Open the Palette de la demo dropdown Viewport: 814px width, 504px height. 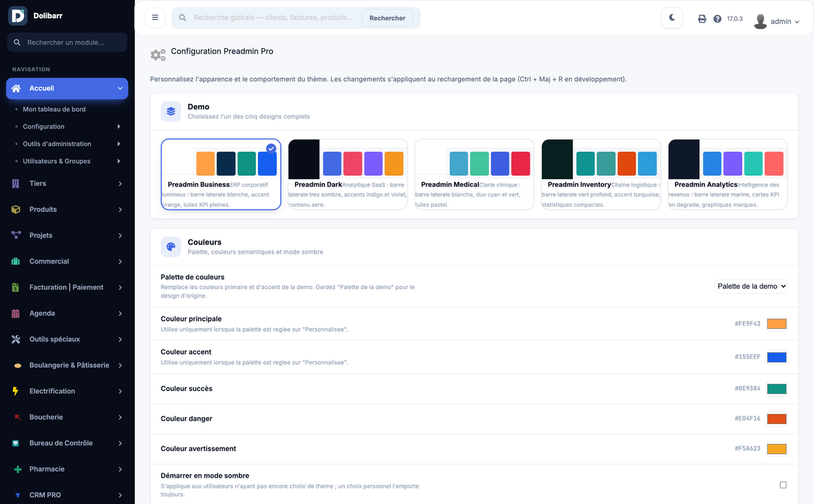pyautogui.click(x=751, y=286)
